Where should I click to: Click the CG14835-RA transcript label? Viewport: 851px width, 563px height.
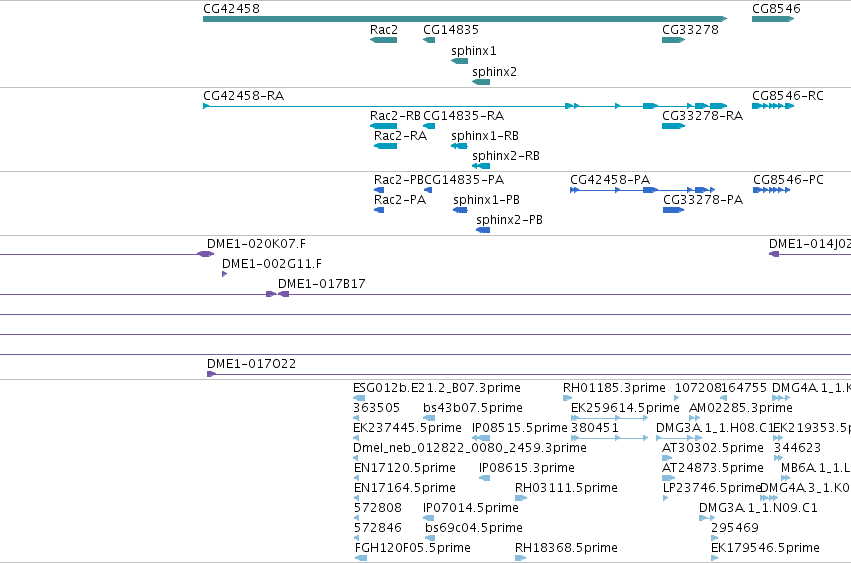click(x=463, y=116)
